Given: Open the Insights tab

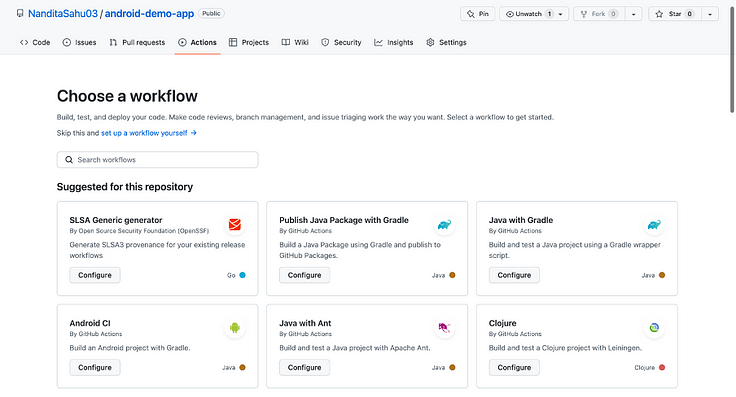Looking at the screenshot, I should click(394, 42).
